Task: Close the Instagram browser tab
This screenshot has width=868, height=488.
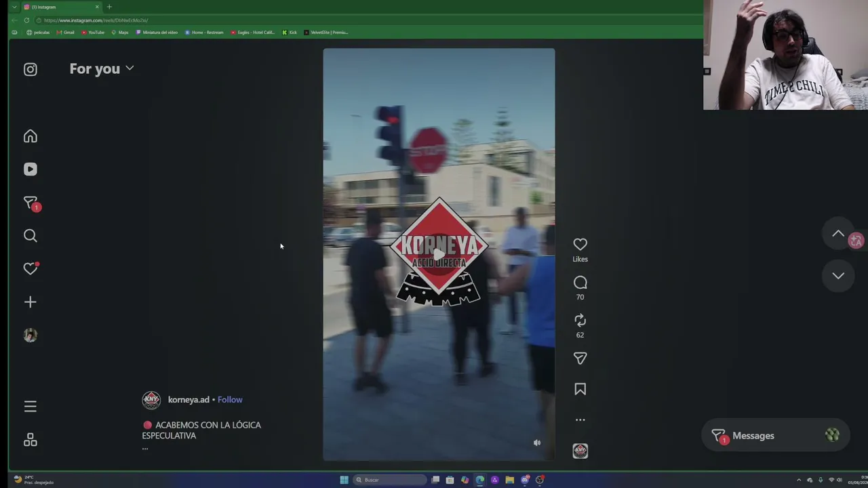Action: coord(97,7)
